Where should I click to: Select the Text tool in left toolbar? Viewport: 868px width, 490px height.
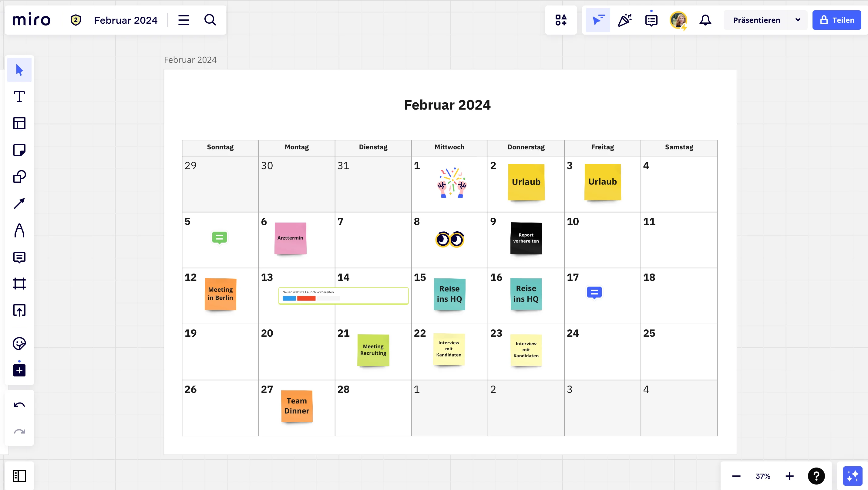click(19, 97)
